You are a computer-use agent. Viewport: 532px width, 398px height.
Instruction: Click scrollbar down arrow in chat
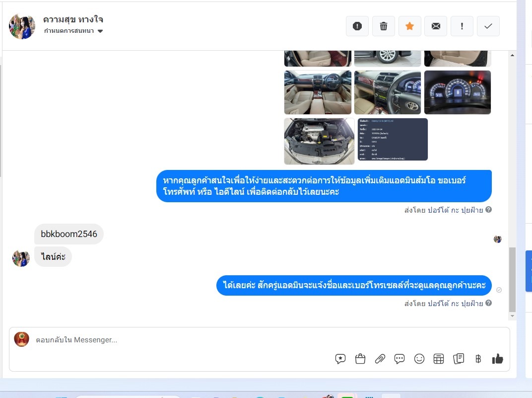(x=512, y=316)
